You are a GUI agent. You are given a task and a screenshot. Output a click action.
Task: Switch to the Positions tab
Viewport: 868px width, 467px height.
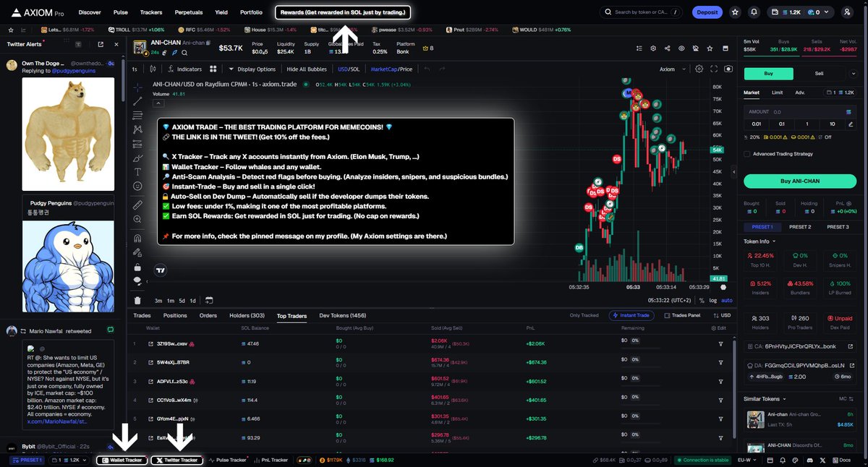point(175,315)
